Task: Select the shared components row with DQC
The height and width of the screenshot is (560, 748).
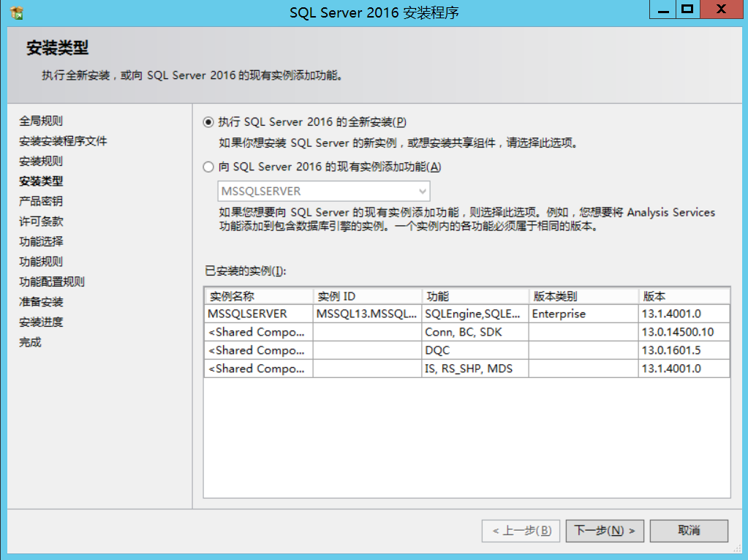Action: coord(467,350)
